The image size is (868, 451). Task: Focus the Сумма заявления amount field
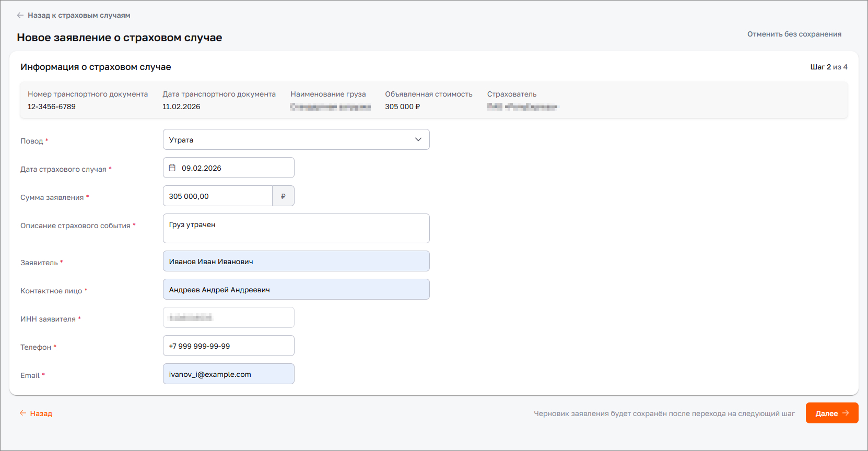pos(217,196)
